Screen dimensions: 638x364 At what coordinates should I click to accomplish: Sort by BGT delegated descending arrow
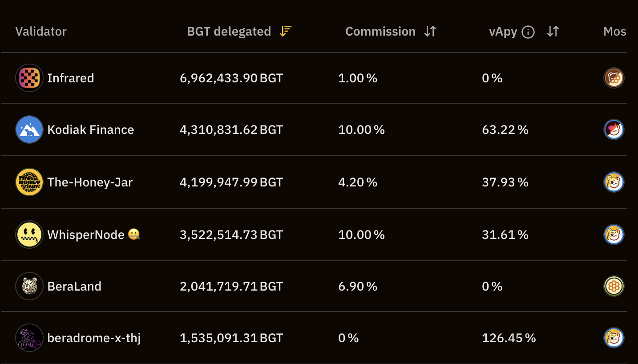tap(285, 31)
